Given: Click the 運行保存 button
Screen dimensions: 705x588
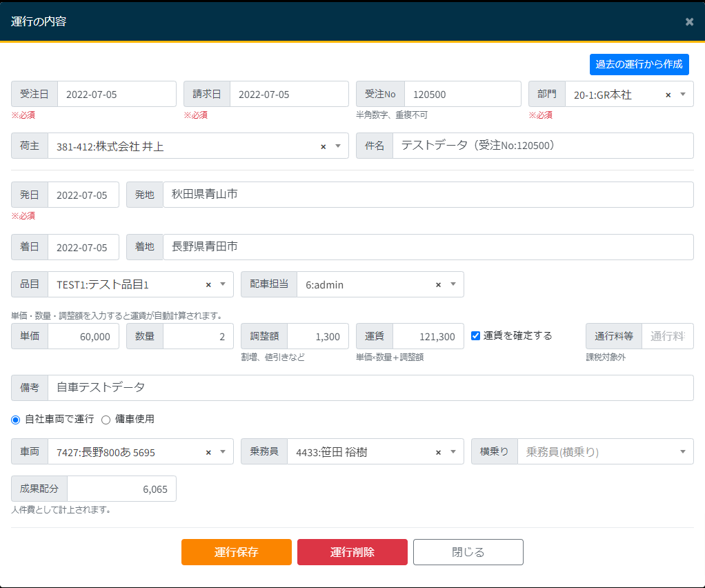Looking at the screenshot, I should pyautogui.click(x=236, y=552).
